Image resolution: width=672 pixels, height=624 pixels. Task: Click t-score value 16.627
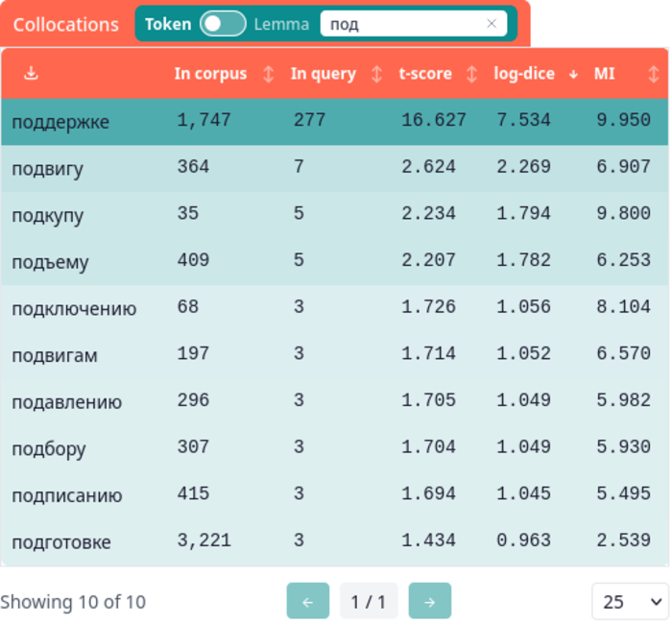click(x=434, y=120)
